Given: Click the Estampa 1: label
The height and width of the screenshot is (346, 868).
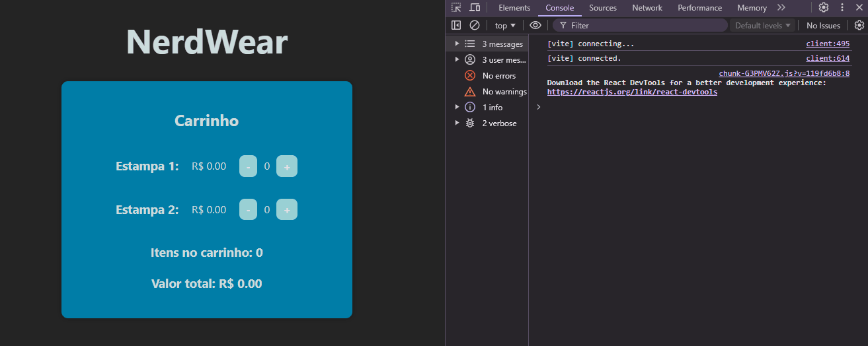Looking at the screenshot, I should (x=147, y=166).
